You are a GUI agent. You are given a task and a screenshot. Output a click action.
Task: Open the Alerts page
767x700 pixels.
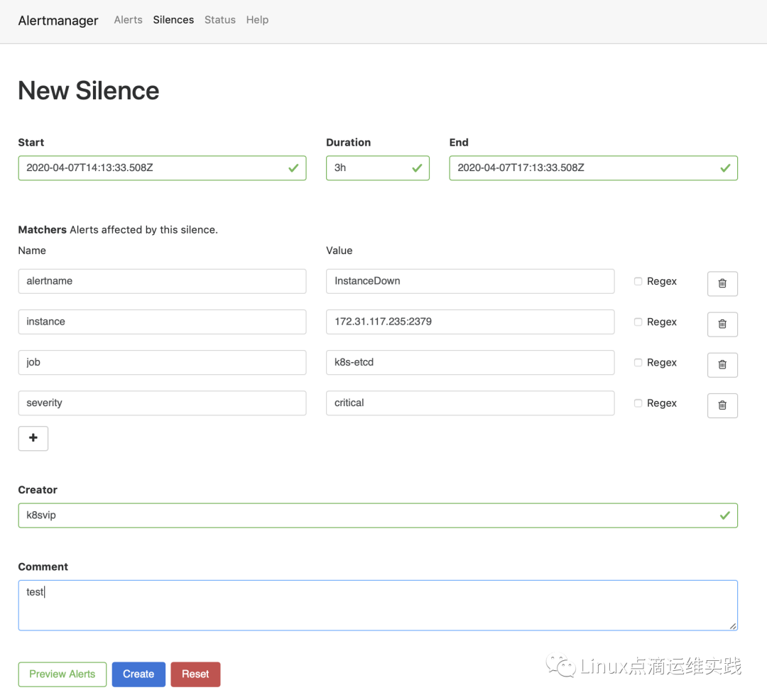click(128, 20)
